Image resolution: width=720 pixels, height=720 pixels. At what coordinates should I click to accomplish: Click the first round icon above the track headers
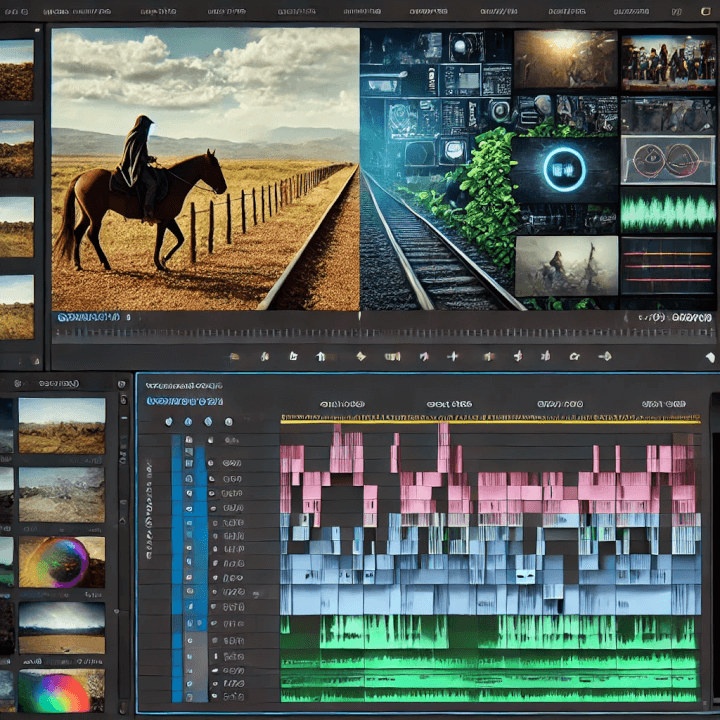point(169,421)
